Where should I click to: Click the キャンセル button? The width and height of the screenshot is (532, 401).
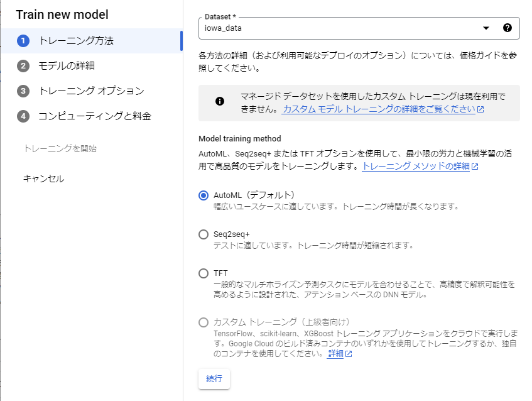coord(43,179)
